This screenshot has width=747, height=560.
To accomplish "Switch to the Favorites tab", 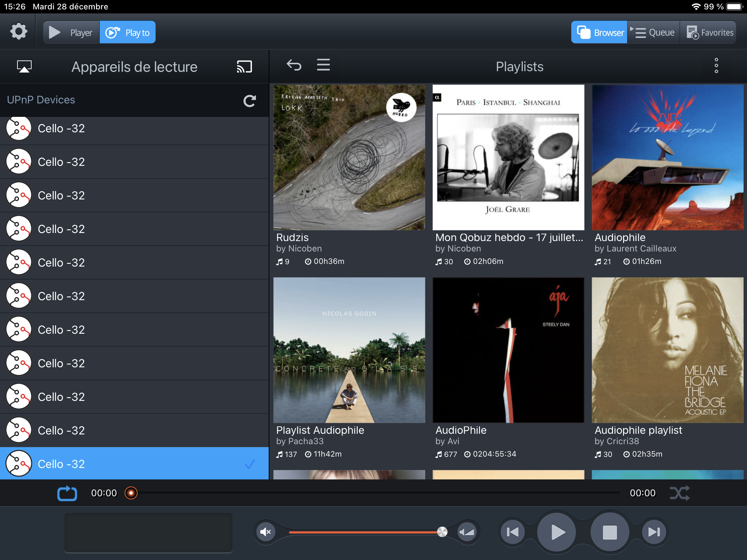I will (709, 33).
